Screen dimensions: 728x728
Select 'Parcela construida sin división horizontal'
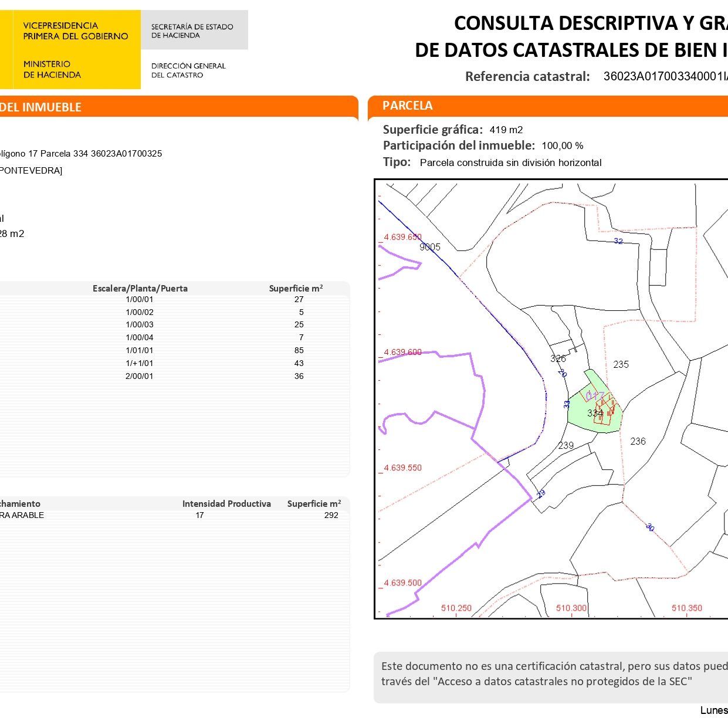coord(511,162)
